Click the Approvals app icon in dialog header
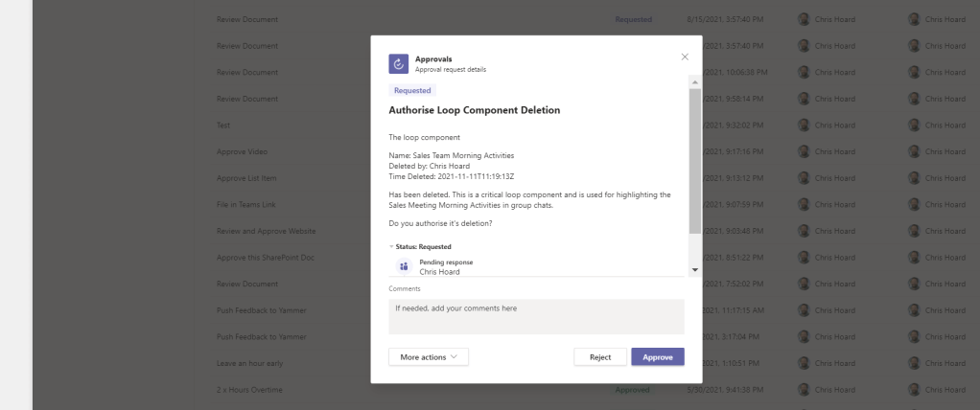Screen dimensions: 980x410 (x=399, y=63)
